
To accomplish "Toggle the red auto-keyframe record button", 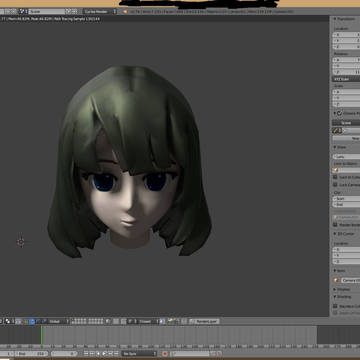I will tap(165, 354).
